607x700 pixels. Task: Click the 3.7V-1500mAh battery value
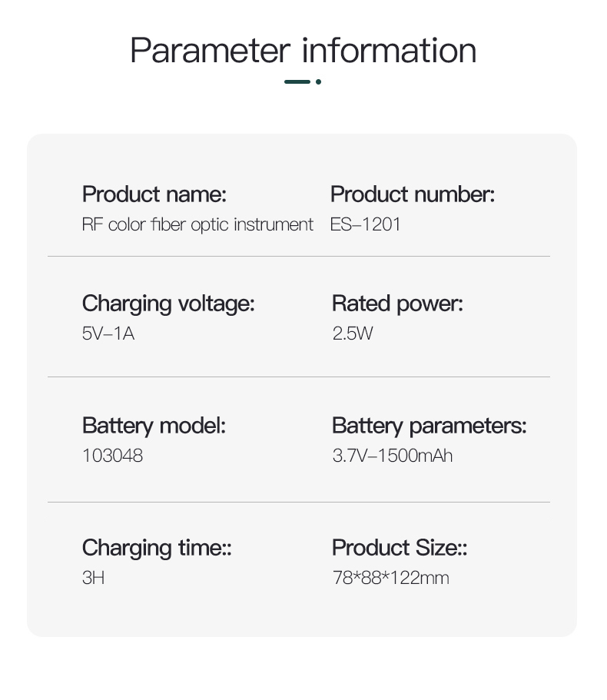tap(392, 456)
